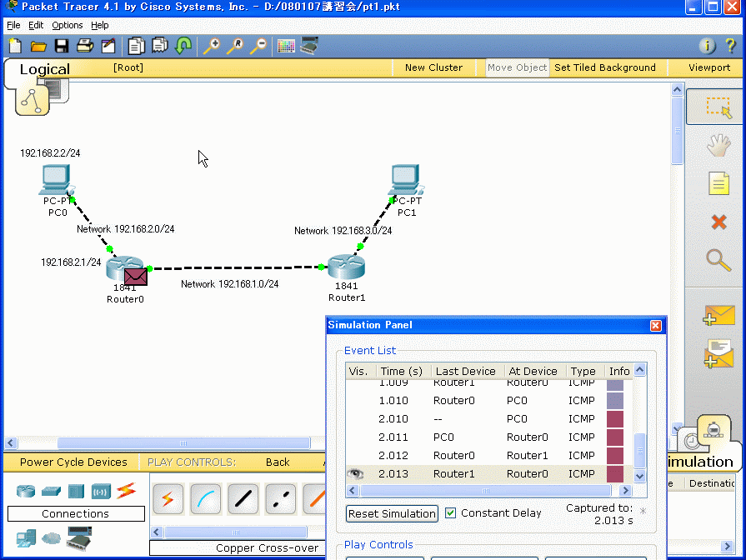
Task: Zoom out with the minus magnifier icon
Action: [258, 46]
